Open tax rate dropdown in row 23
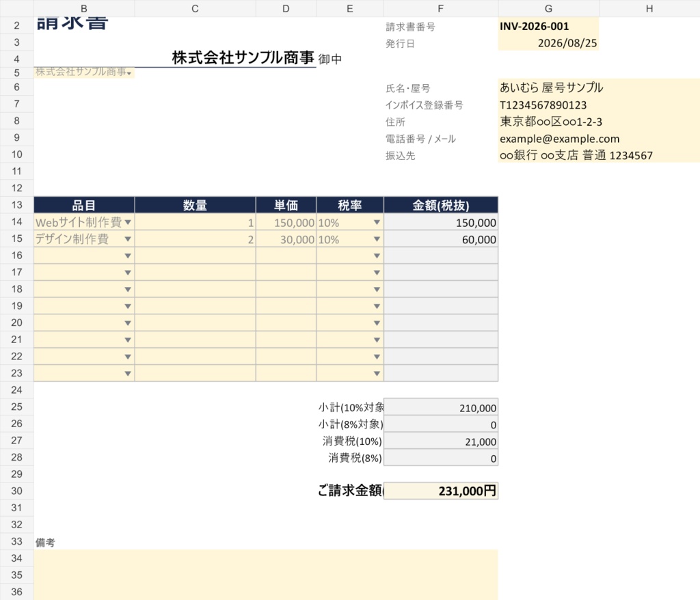 pyautogui.click(x=377, y=374)
